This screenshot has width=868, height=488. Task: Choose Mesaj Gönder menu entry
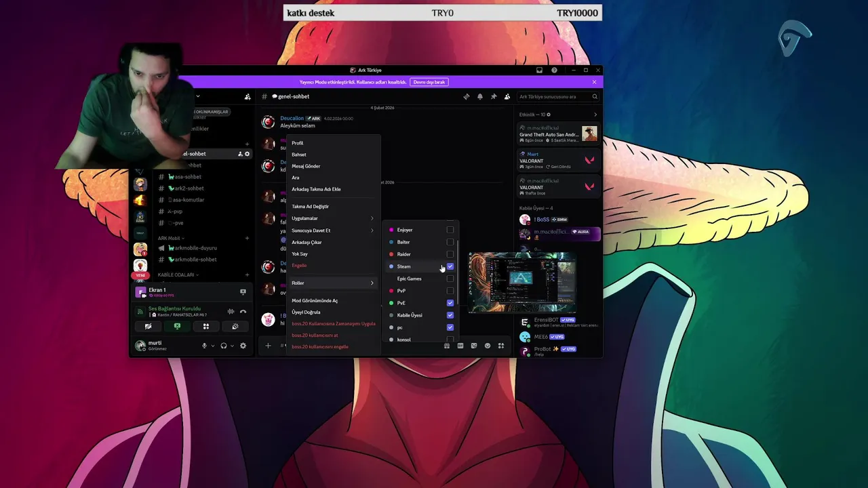[333, 166]
